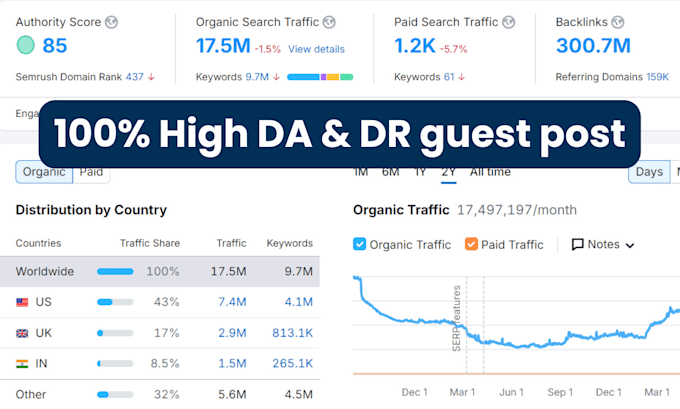The image size is (680, 409).
Task: Click the US traffic share bar
Action: click(115, 302)
